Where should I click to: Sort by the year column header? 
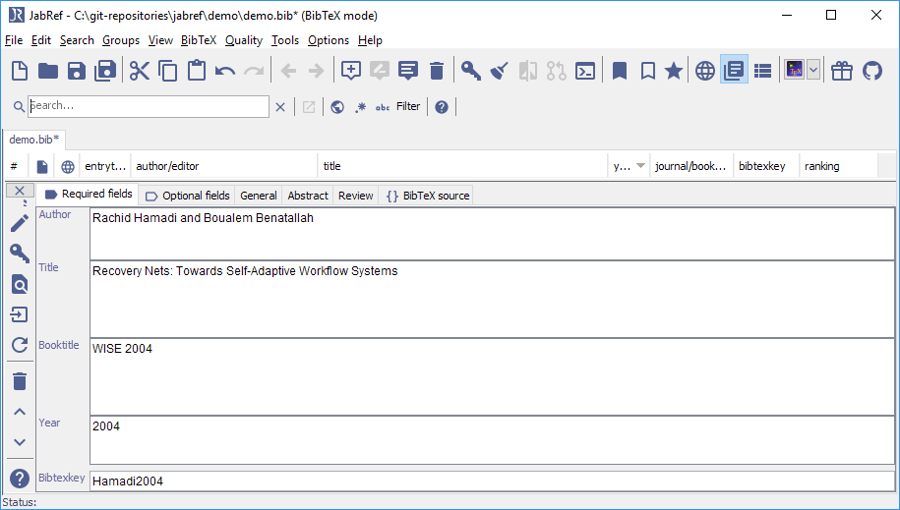pyautogui.click(x=629, y=166)
